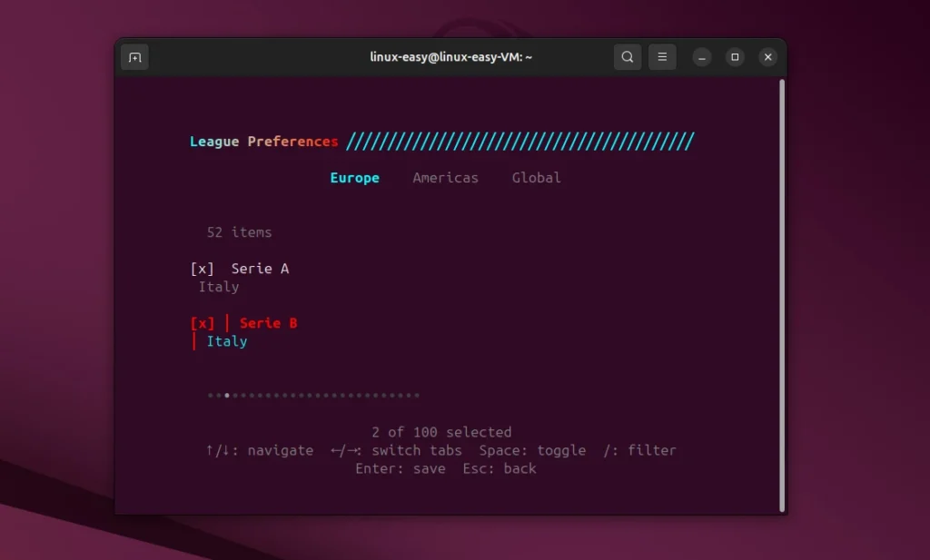Click the "/: filter" hint text
Viewport: 930px width, 560px height.
coord(639,450)
